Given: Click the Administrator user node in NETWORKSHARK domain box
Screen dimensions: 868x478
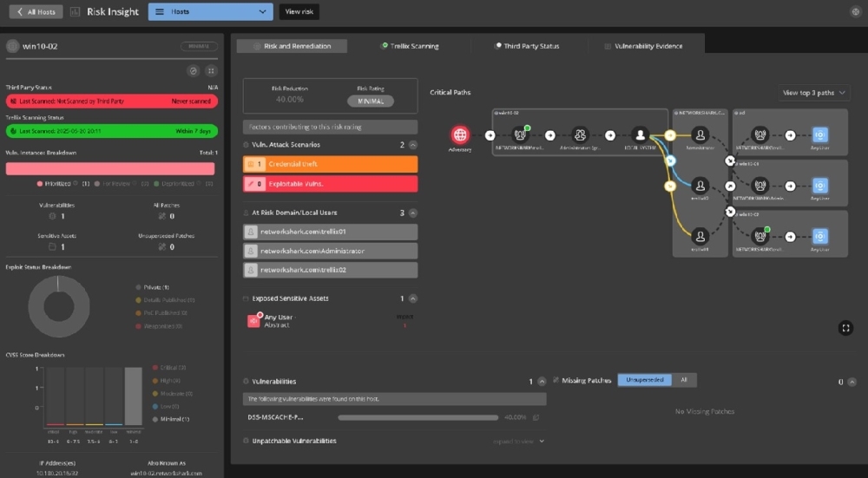Looking at the screenshot, I should (x=700, y=135).
